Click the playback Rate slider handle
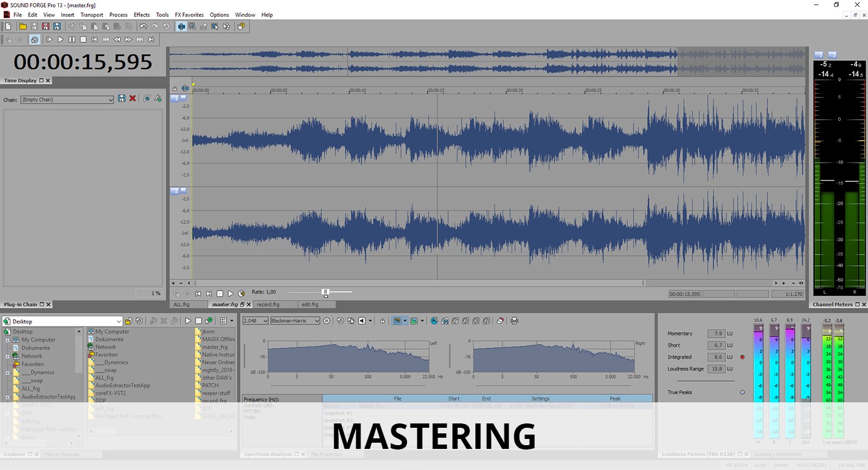The height and width of the screenshot is (470, 868). [325, 292]
